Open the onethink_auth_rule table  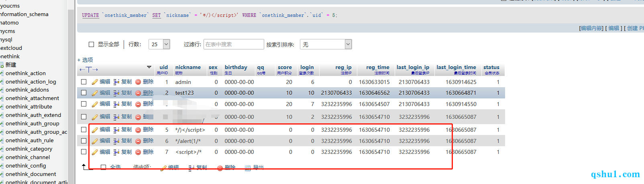(x=30, y=141)
